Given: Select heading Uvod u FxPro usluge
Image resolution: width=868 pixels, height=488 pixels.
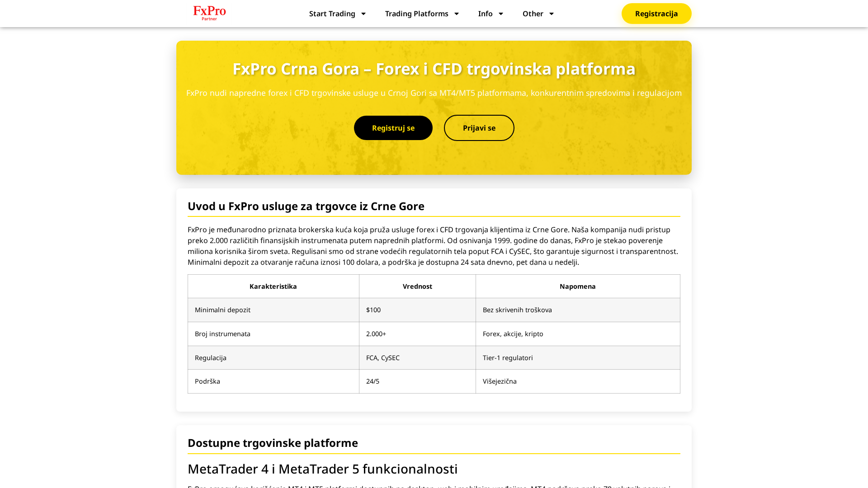Looking at the screenshot, I should pyautogui.click(x=306, y=206).
